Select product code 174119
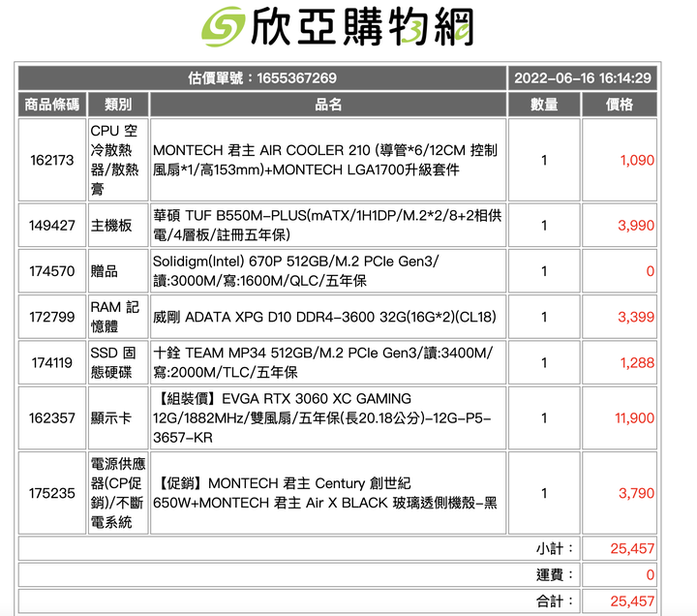 52,363
